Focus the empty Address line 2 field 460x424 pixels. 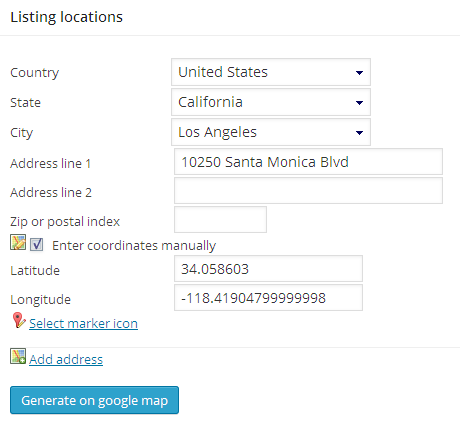point(308,191)
